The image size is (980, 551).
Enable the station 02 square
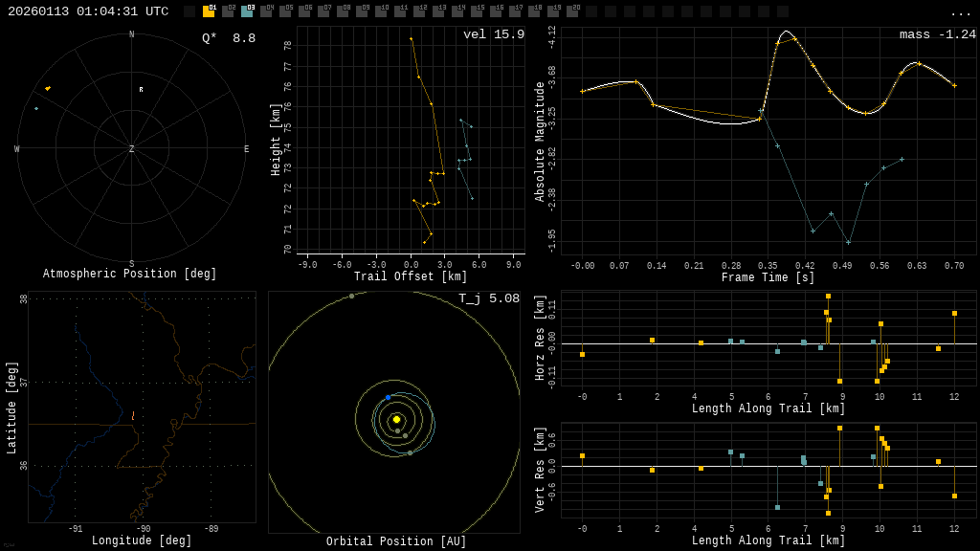point(228,11)
